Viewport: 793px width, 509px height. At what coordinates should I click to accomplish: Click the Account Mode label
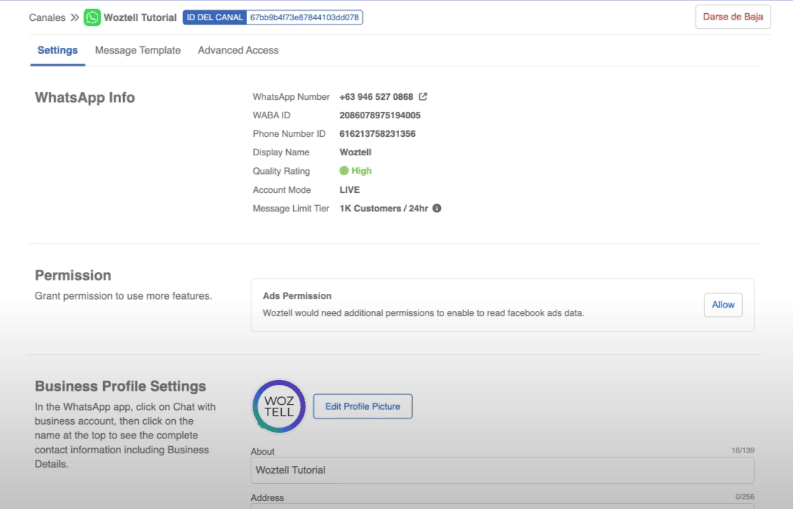[x=282, y=190]
